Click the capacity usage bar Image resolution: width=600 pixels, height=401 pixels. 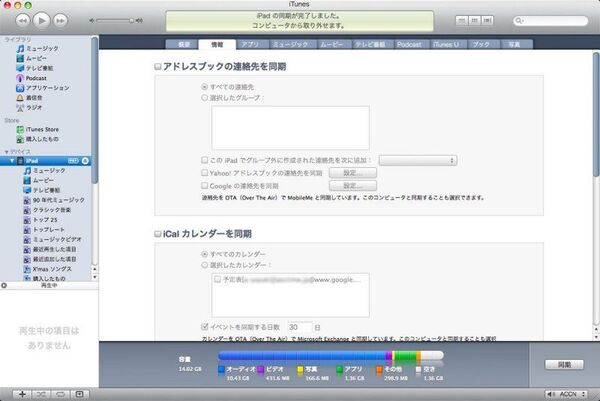pyautogui.click(x=331, y=356)
